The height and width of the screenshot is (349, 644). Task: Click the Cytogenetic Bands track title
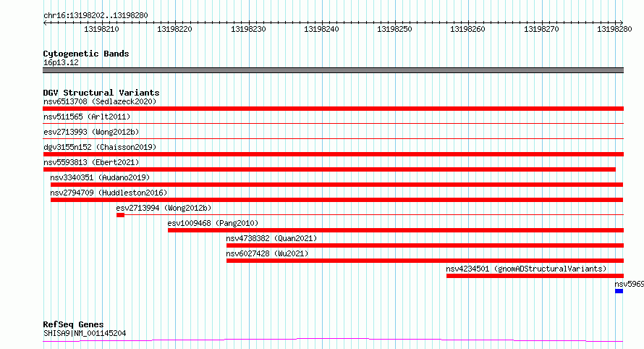tap(86, 54)
